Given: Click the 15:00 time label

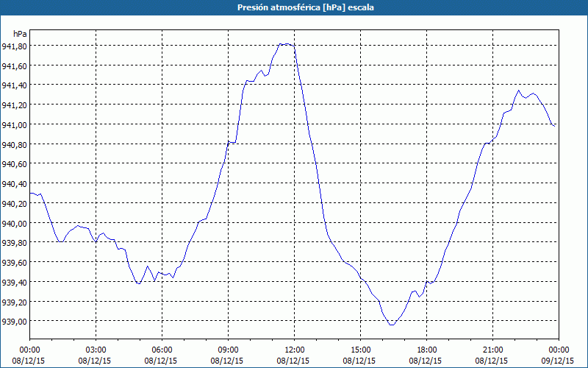Looking at the screenshot, I should pyautogui.click(x=360, y=350).
